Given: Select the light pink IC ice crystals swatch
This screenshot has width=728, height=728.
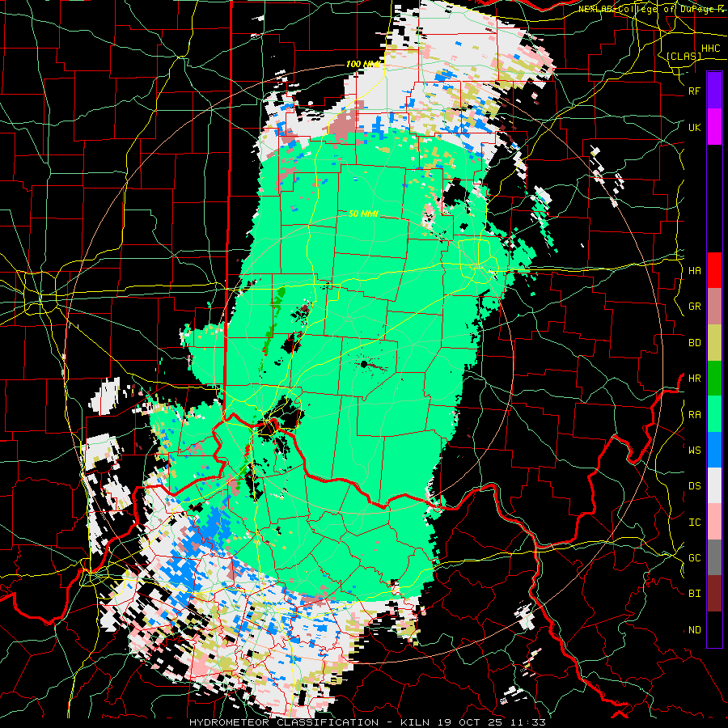Looking at the screenshot, I should tap(714, 522).
